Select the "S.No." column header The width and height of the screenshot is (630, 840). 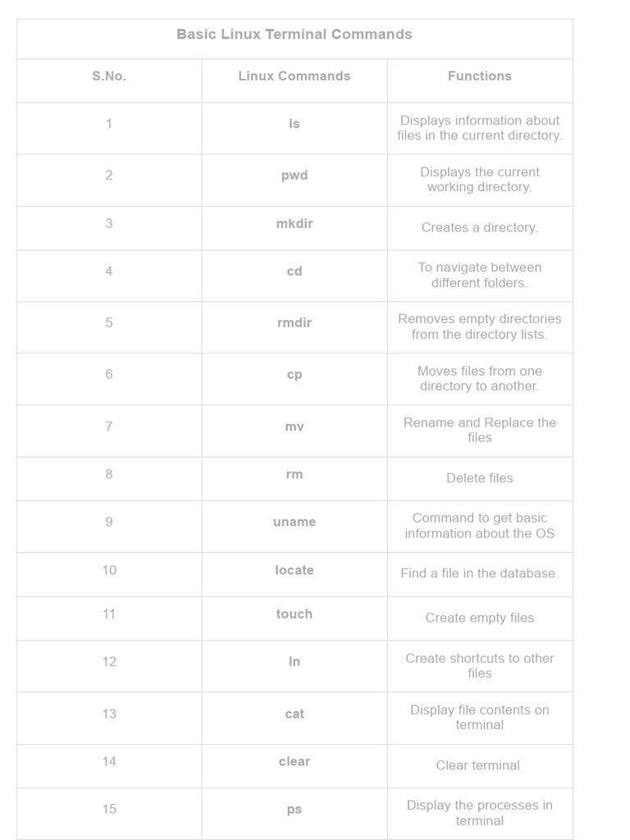tap(109, 76)
